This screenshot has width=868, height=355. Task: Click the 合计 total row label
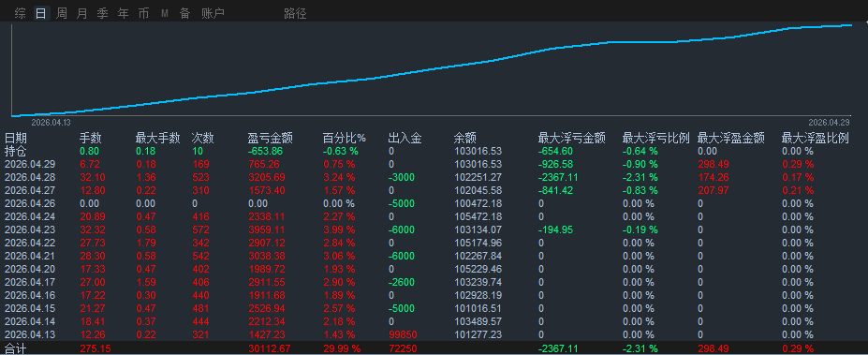(x=16, y=348)
